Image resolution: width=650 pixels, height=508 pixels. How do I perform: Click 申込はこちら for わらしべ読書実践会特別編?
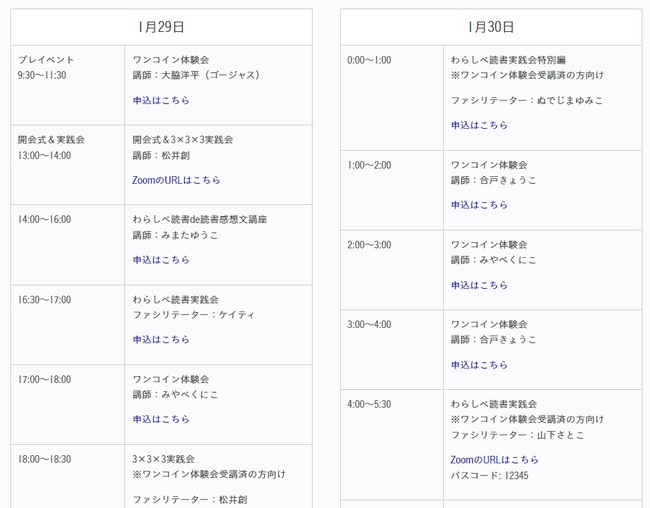[479, 125]
